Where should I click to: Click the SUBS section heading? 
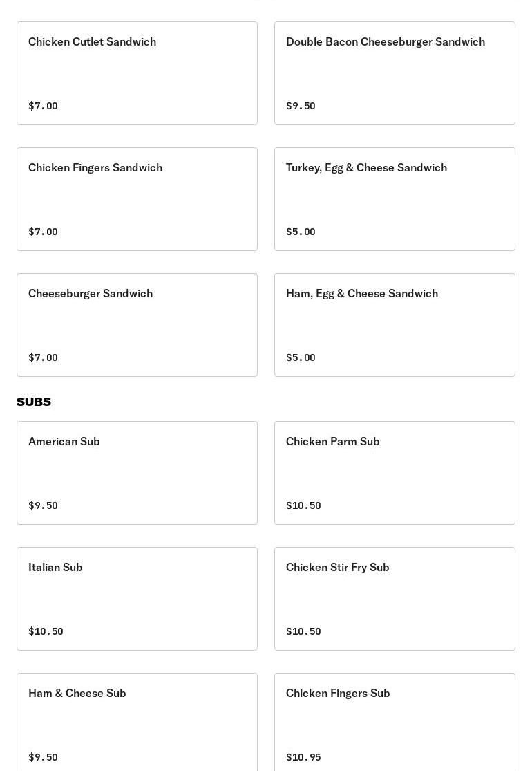(34, 402)
